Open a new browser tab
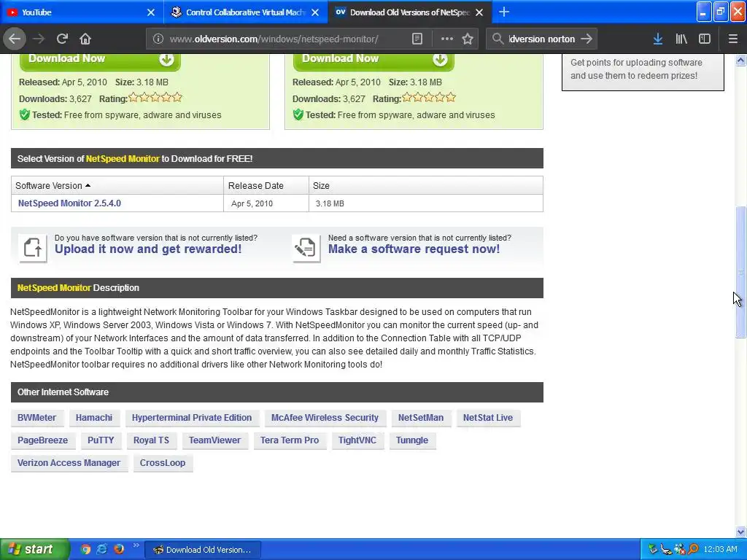 point(503,12)
